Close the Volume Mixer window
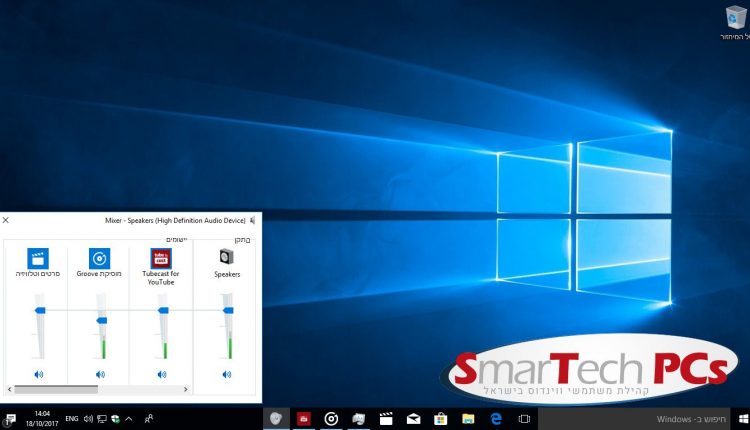Viewport: 750px width, 430px height. pyautogui.click(x=6, y=220)
